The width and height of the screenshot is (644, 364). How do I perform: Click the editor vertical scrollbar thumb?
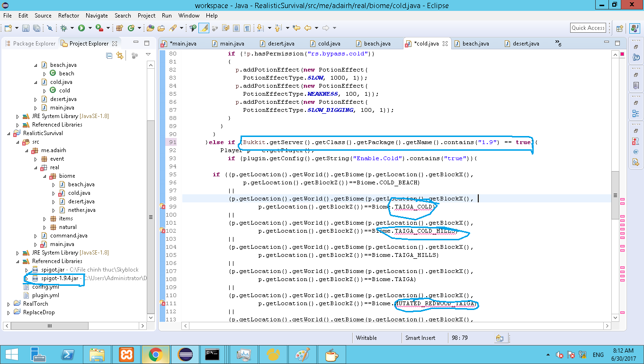tap(615, 195)
